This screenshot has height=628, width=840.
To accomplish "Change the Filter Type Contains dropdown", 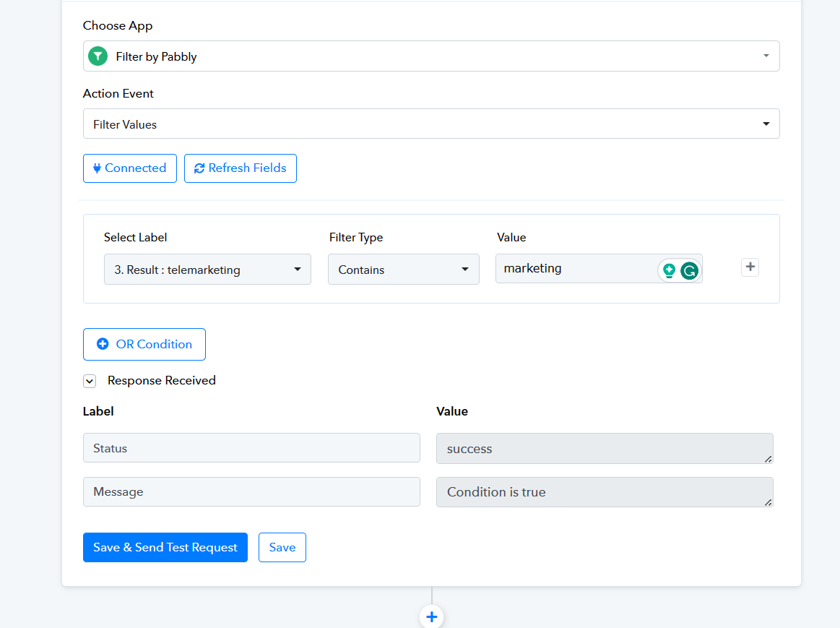I will [x=403, y=270].
